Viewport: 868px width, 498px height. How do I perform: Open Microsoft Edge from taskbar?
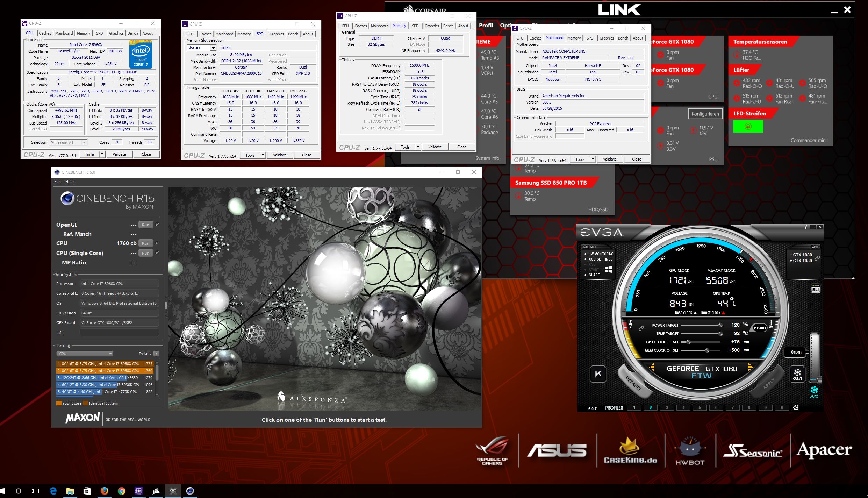coord(53,491)
